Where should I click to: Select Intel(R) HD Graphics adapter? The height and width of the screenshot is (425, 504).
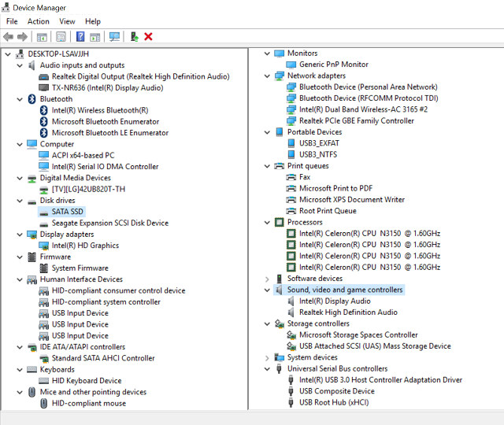click(x=86, y=246)
